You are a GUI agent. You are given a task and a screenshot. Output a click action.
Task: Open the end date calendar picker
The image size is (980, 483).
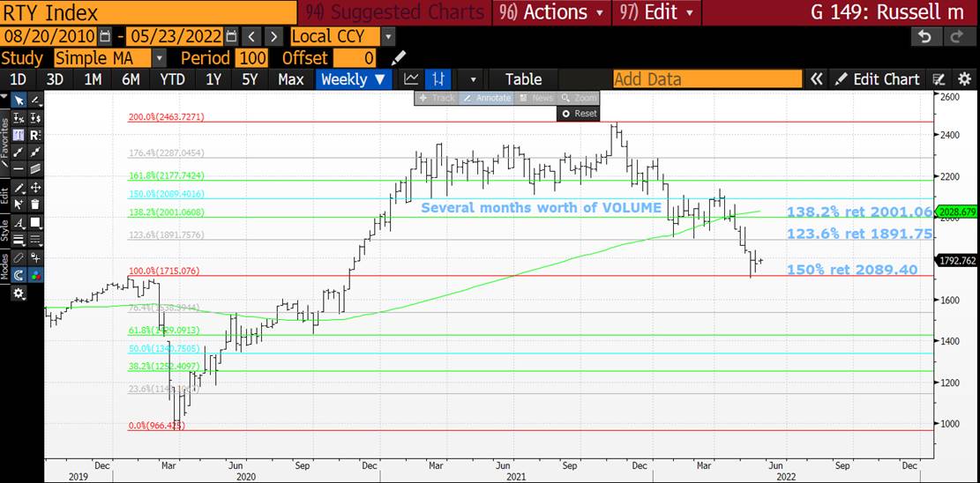(x=231, y=35)
